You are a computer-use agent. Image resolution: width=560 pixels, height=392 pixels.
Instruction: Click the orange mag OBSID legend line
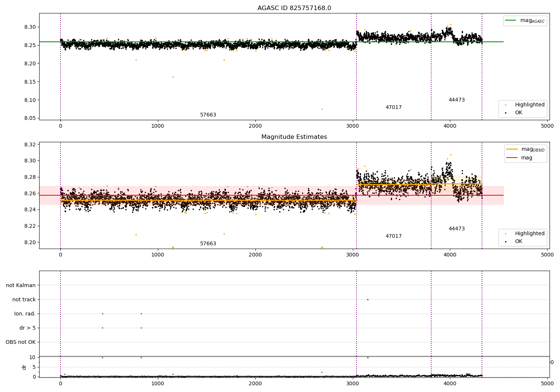512,149
